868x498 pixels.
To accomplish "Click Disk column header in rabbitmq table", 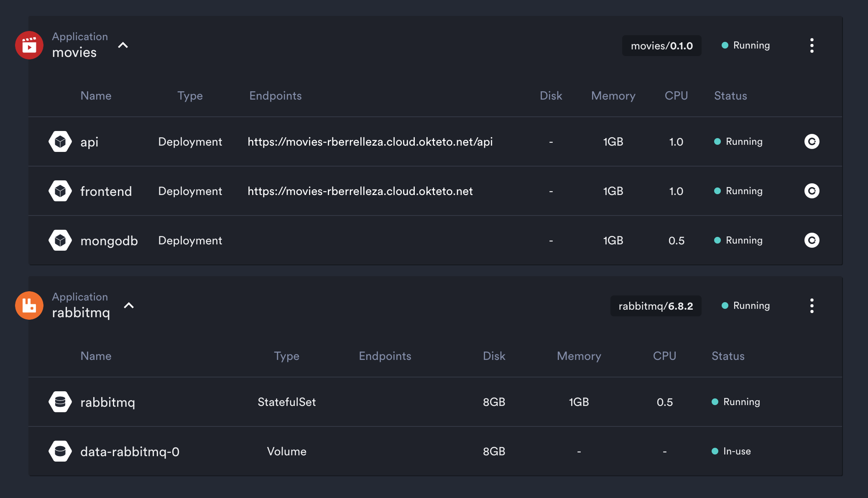I will 494,356.
